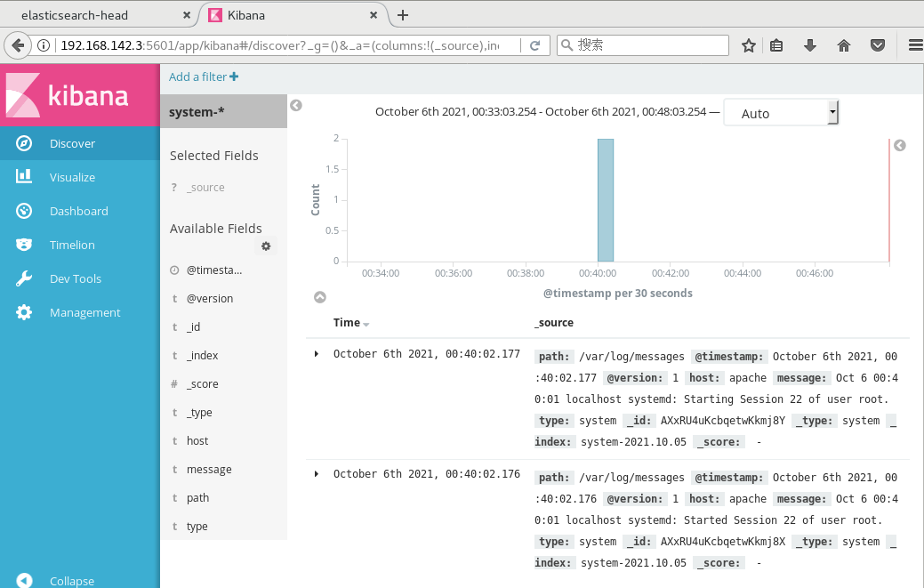924x588 pixels.
Task: Open Timelion from sidebar
Action: tap(79, 245)
